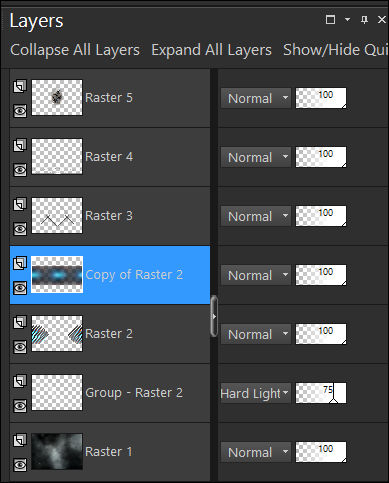Pin the Layers palette with pushpin icon
The image size is (389, 483).
tap(364, 20)
